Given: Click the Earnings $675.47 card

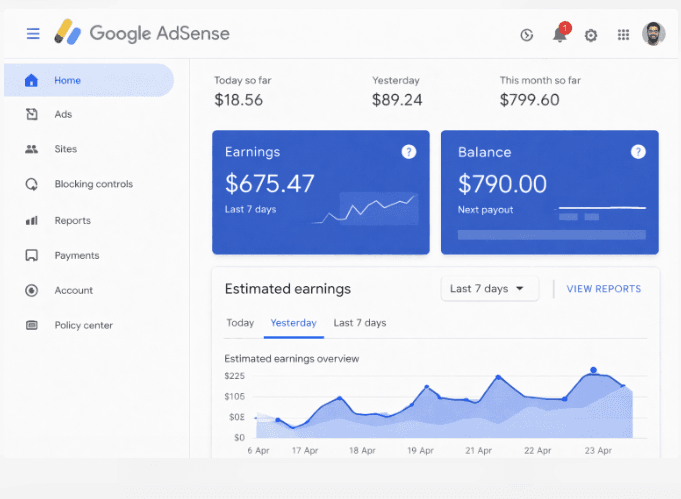Looking at the screenshot, I should tap(321, 192).
